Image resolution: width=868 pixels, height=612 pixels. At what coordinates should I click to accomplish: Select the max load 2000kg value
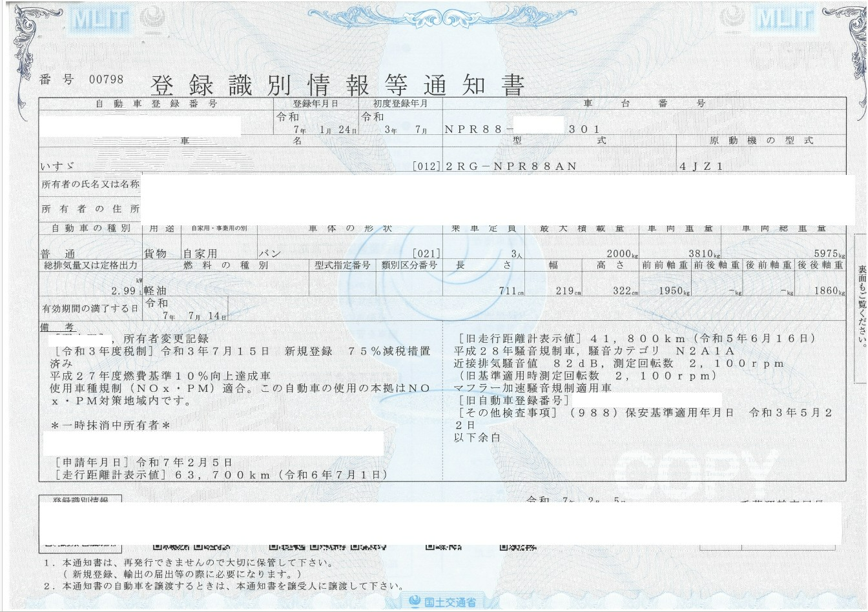623,254
